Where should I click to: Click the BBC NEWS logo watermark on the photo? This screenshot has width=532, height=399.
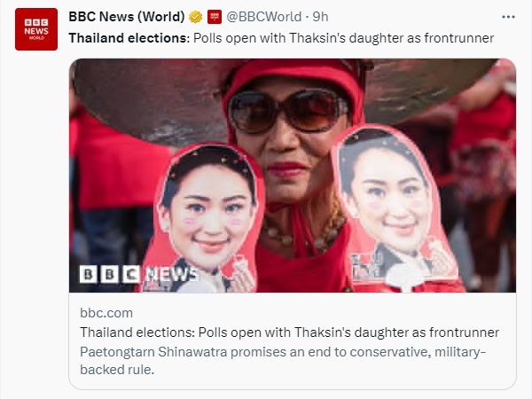point(138,274)
